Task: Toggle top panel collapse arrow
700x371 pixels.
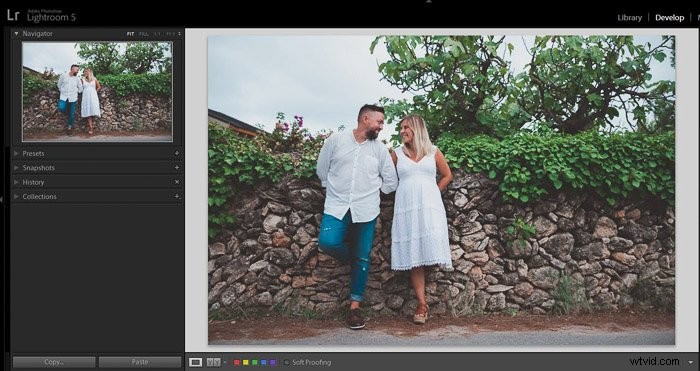Action: (x=429, y=2)
